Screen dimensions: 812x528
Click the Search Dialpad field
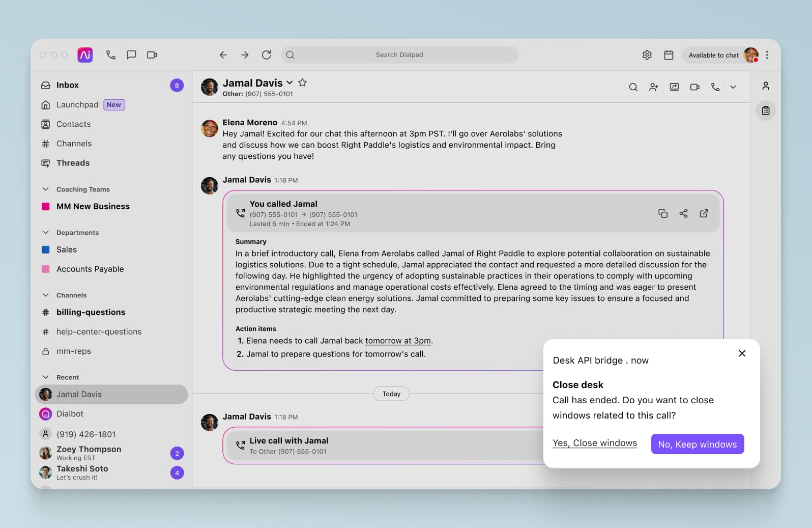(x=399, y=55)
